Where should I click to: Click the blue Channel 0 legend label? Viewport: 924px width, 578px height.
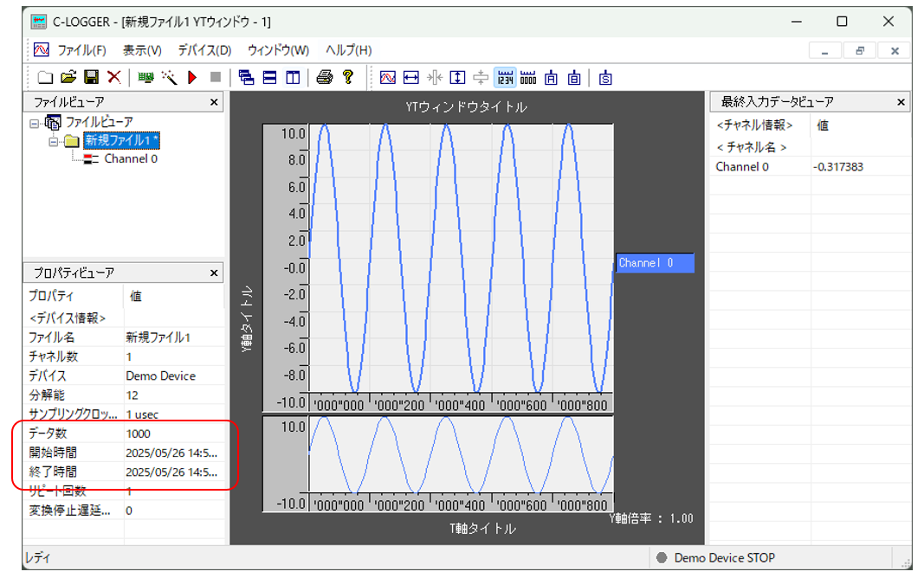[x=655, y=263]
